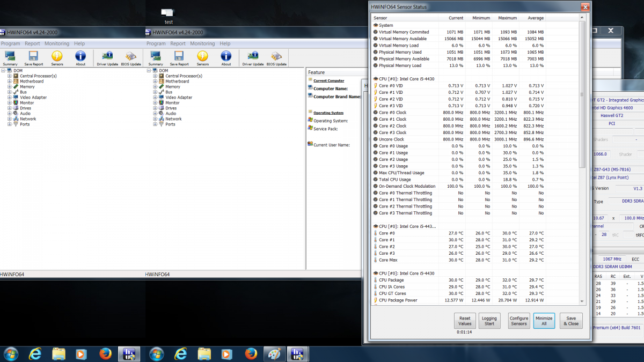The image size is (644, 362).
Task: Collapse DOM root in leftmost HWiNFO64 tree
Action: pos(3,71)
